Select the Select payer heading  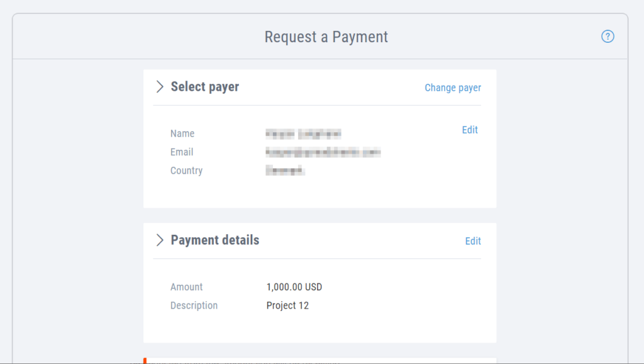pyautogui.click(x=204, y=87)
